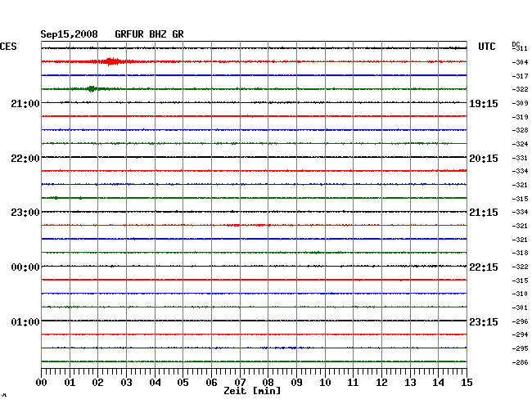Select the 21:00 local time label
The image size is (532, 404).
pos(25,103)
